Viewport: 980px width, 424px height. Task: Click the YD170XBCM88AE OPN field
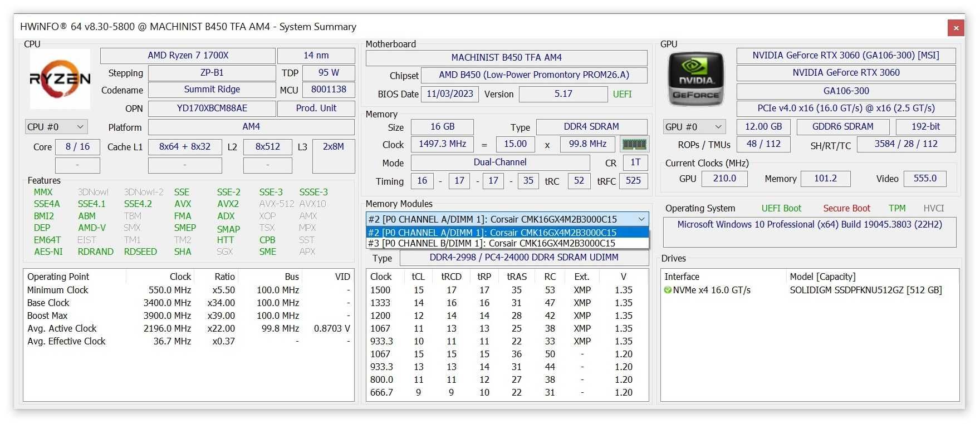pos(212,109)
